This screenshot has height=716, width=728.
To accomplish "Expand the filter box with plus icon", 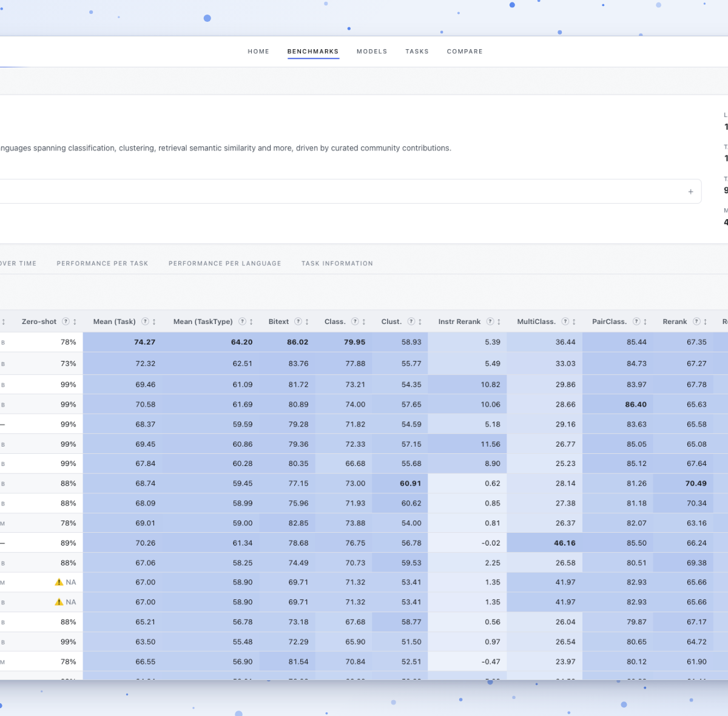I will pos(690,192).
